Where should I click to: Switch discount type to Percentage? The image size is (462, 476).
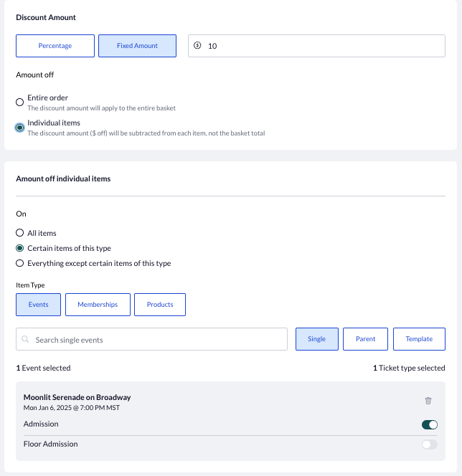[x=55, y=46]
